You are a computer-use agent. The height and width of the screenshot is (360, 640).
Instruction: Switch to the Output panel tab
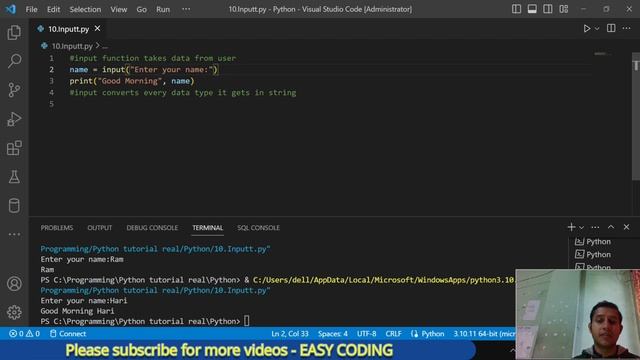(x=100, y=228)
